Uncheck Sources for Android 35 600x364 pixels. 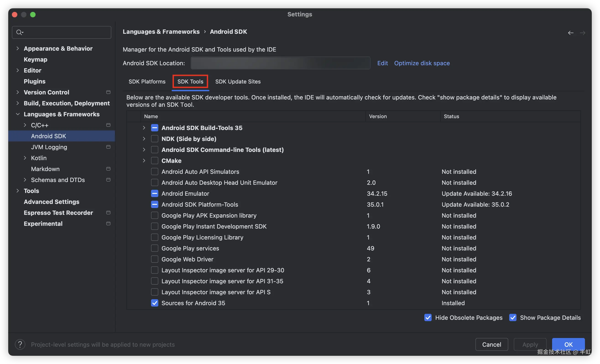[155, 303]
